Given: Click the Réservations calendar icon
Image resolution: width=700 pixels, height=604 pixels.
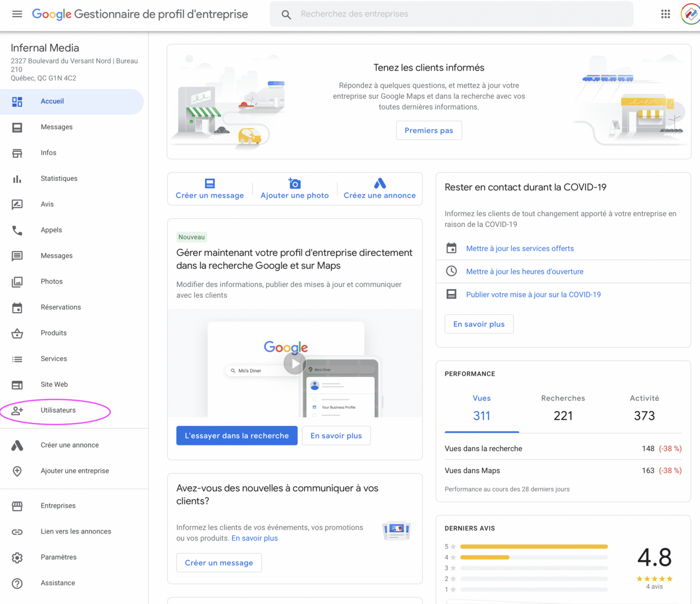Looking at the screenshot, I should click(x=17, y=308).
